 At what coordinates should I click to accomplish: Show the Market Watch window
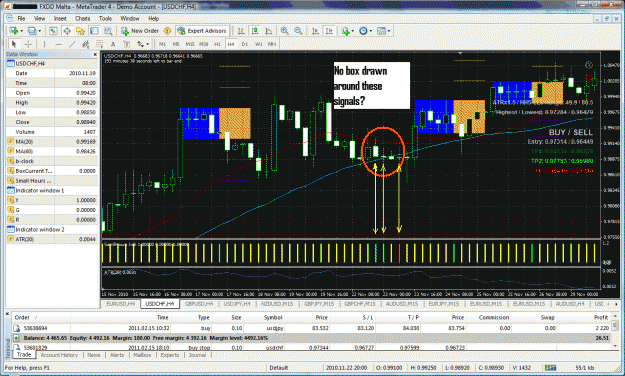coord(53,31)
